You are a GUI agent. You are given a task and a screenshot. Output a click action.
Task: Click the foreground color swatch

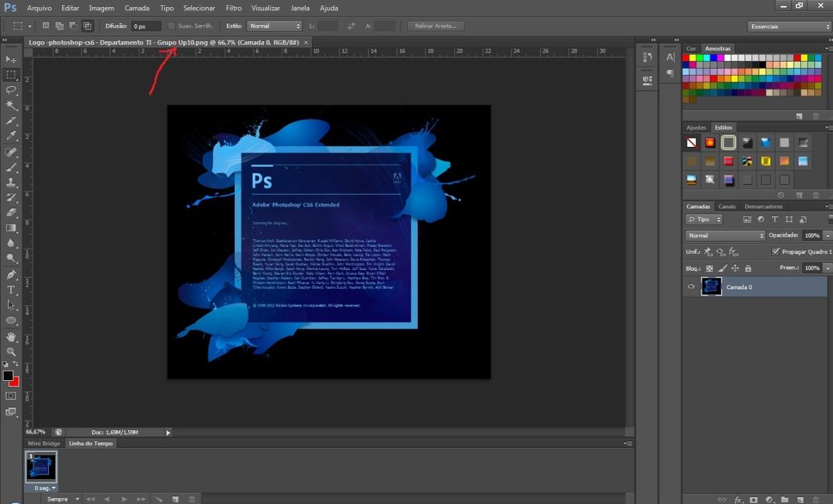(x=8, y=376)
